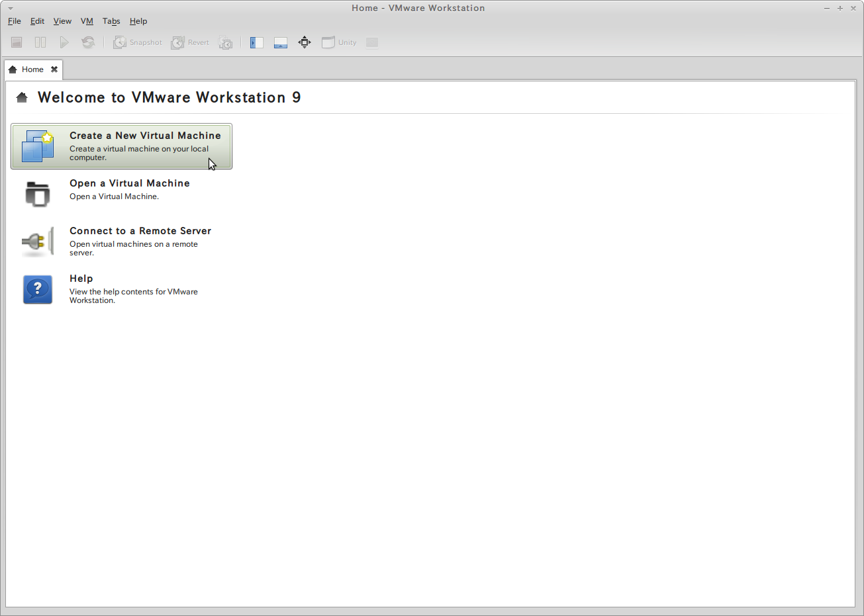The height and width of the screenshot is (616, 864).
Task: Click the suspend (pause) toolbar icon
Action: pos(40,42)
